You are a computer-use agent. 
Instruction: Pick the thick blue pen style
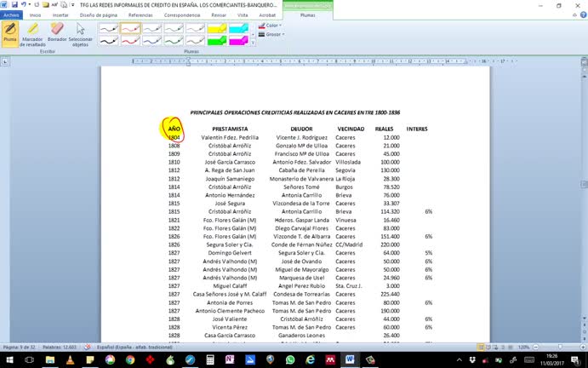coord(152,40)
